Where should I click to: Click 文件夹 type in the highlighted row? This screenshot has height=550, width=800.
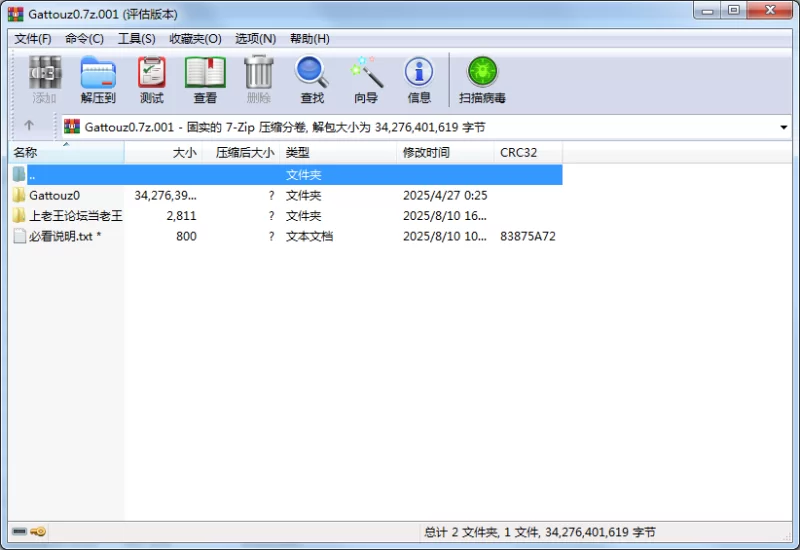(x=304, y=175)
